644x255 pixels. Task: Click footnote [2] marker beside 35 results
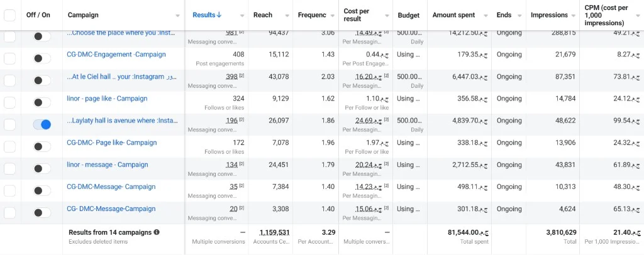[242, 186]
